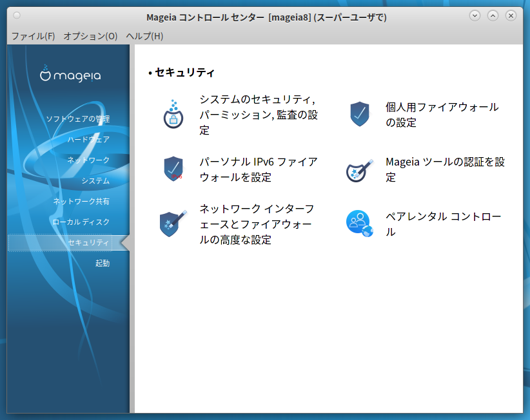Viewport: 530px width, 420px height.
Task: Maximize the Mageia Control Center window
Action: click(x=493, y=15)
